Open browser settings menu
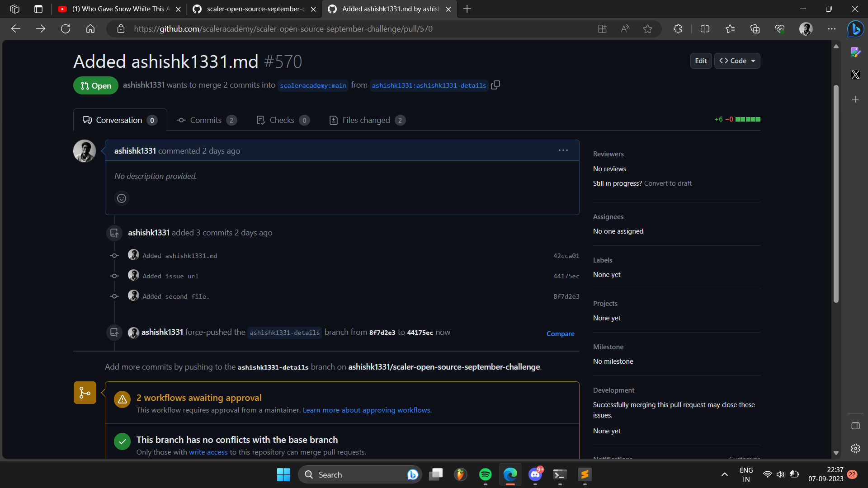Image resolution: width=868 pixels, height=488 pixels. (x=831, y=28)
